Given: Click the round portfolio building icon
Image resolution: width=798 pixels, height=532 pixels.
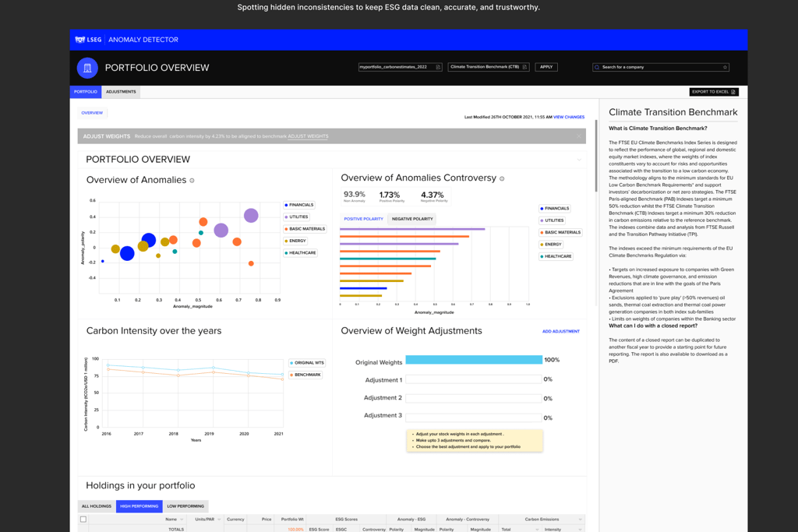Looking at the screenshot, I should pyautogui.click(x=87, y=68).
